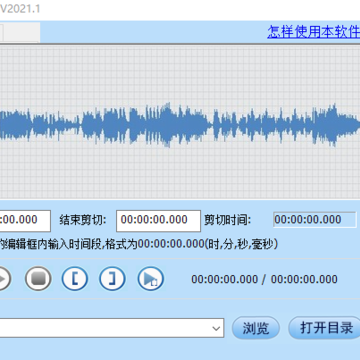Click the 浏览 browse button
The width and height of the screenshot is (360, 360).
tap(256, 328)
